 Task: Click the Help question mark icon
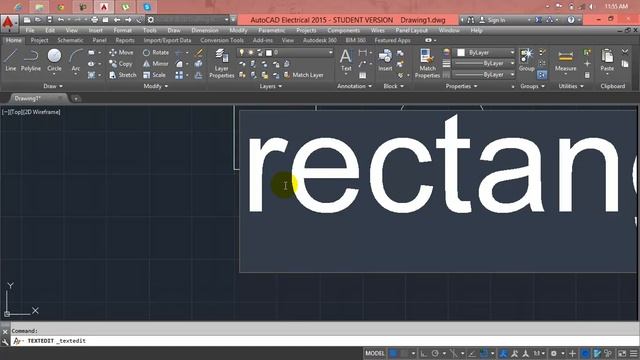571,20
